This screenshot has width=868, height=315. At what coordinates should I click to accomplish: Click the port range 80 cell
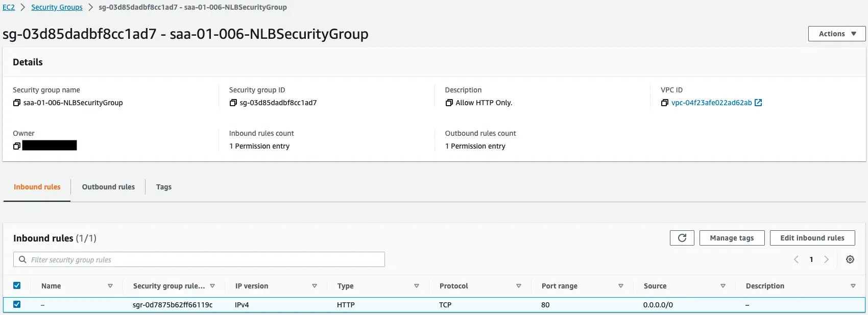545,305
